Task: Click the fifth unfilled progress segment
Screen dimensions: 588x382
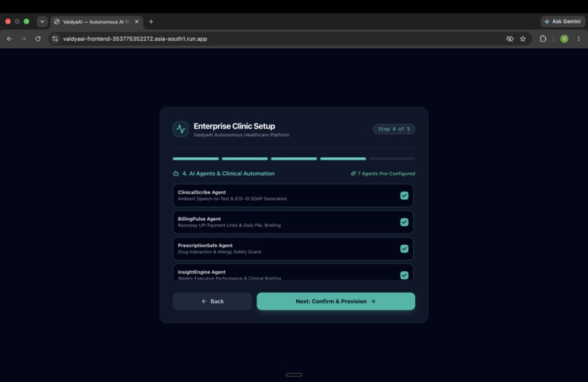Action: (392, 159)
